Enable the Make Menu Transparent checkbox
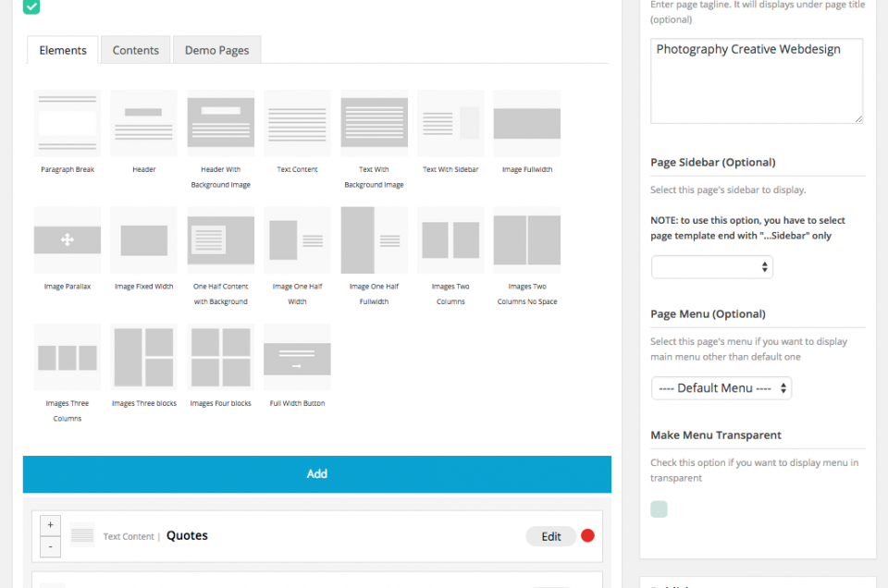 [659, 509]
